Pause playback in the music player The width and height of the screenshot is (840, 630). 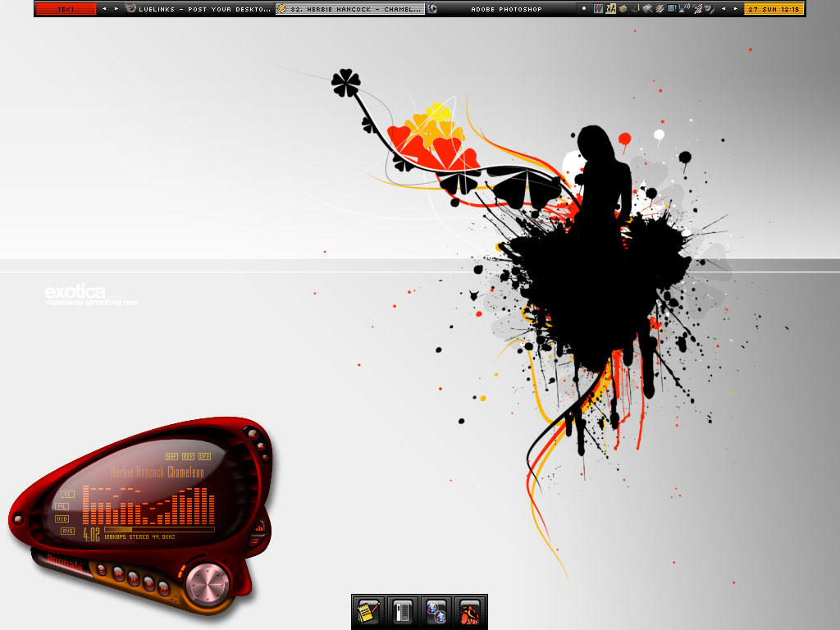click(134, 578)
